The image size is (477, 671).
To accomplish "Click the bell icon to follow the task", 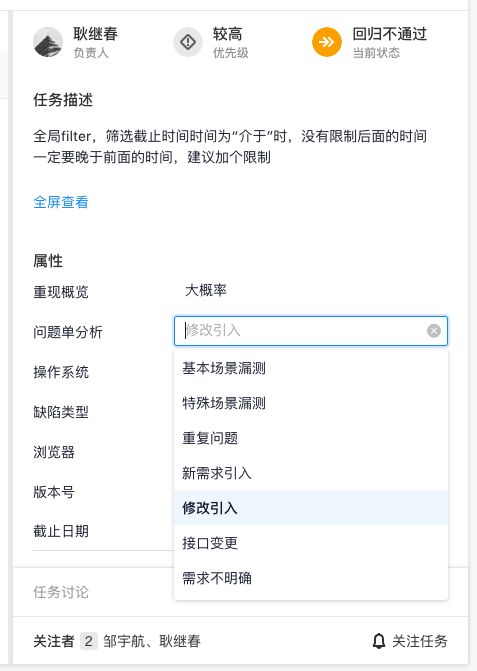I will pyautogui.click(x=379, y=641).
